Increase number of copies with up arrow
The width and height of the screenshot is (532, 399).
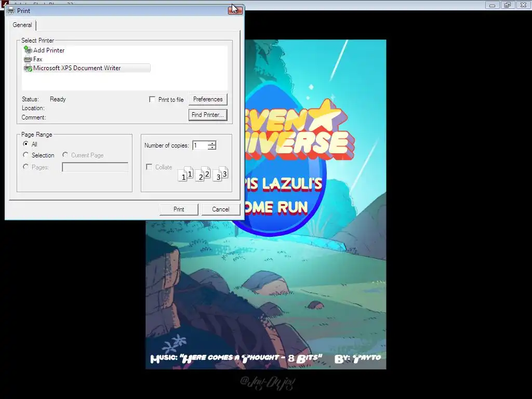212,143
